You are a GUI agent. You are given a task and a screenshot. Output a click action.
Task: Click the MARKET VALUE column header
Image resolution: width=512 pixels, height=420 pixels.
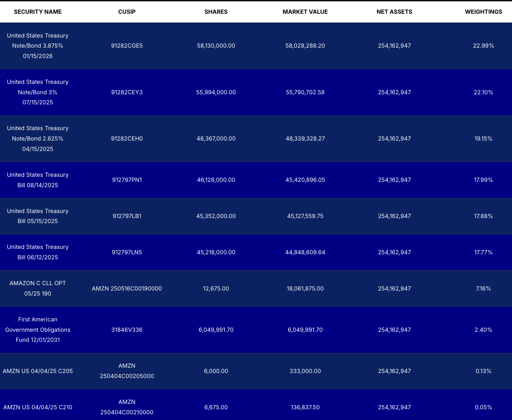point(305,12)
